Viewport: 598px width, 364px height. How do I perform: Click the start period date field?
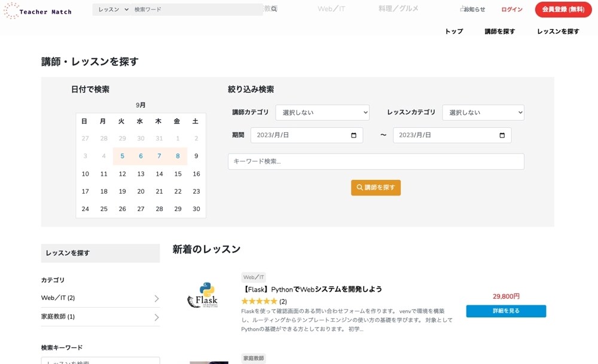click(x=307, y=135)
